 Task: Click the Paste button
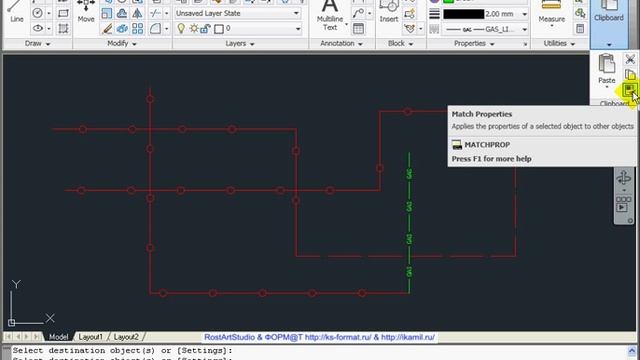tap(607, 69)
